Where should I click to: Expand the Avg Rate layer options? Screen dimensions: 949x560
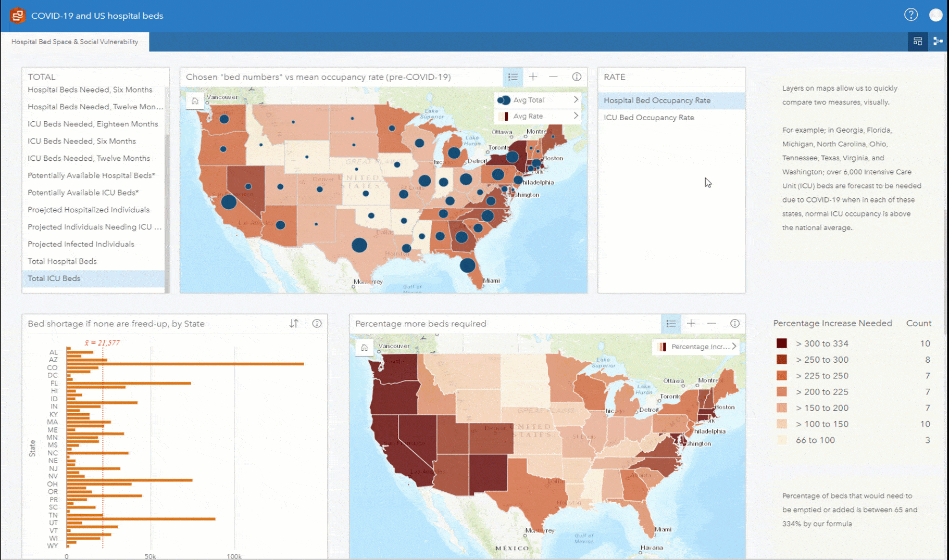tap(576, 116)
